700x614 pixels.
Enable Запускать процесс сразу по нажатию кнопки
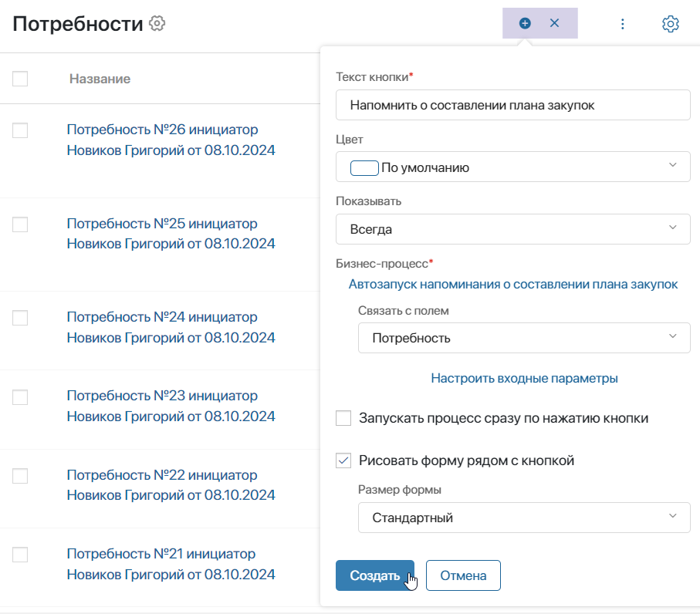[x=343, y=418]
